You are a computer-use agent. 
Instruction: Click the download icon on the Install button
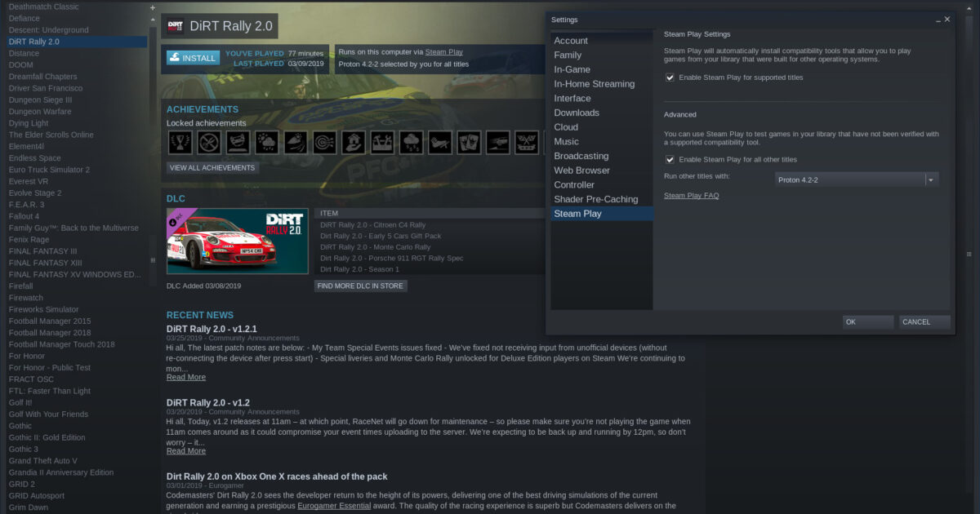(x=174, y=58)
